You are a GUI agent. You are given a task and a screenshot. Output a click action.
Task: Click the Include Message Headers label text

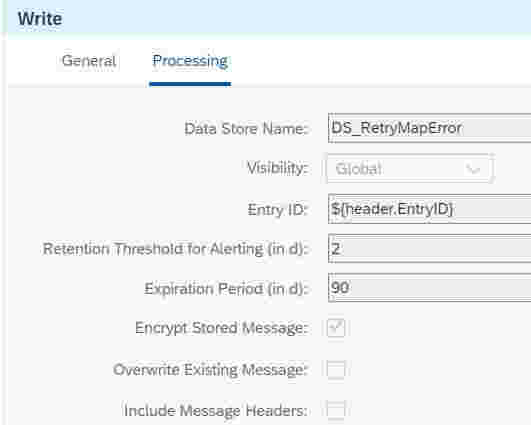tap(216, 410)
